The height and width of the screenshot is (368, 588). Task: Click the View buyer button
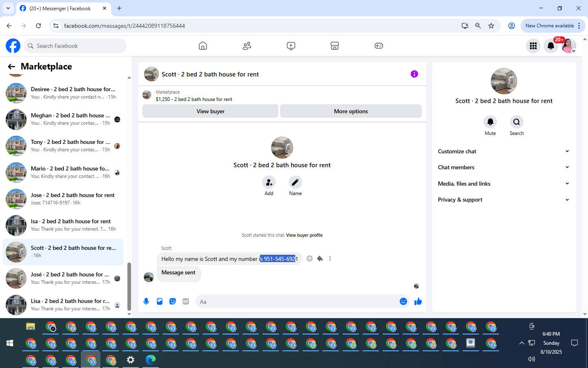point(210,111)
